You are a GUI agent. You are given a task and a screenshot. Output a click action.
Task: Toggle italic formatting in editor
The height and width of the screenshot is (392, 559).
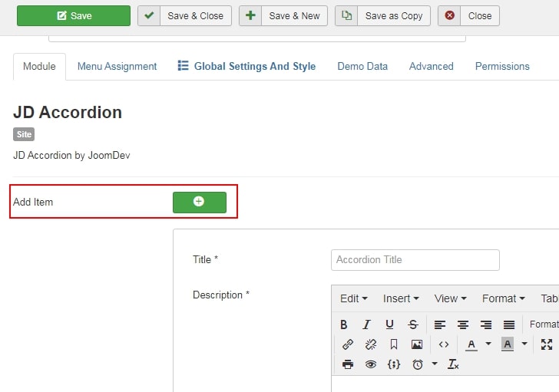[366, 324]
